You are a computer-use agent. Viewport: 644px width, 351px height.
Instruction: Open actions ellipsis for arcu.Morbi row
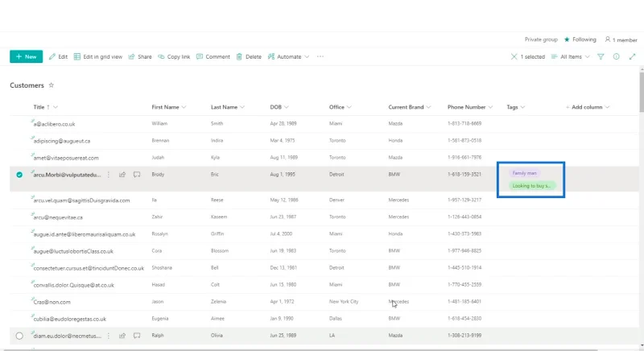tap(109, 175)
